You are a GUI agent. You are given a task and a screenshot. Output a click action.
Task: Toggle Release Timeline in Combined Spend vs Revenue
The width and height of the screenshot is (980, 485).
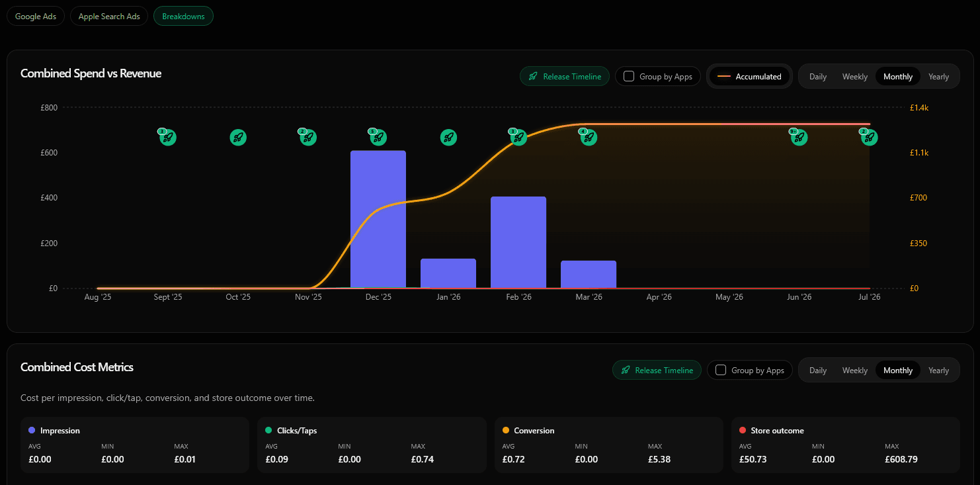point(565,77)
